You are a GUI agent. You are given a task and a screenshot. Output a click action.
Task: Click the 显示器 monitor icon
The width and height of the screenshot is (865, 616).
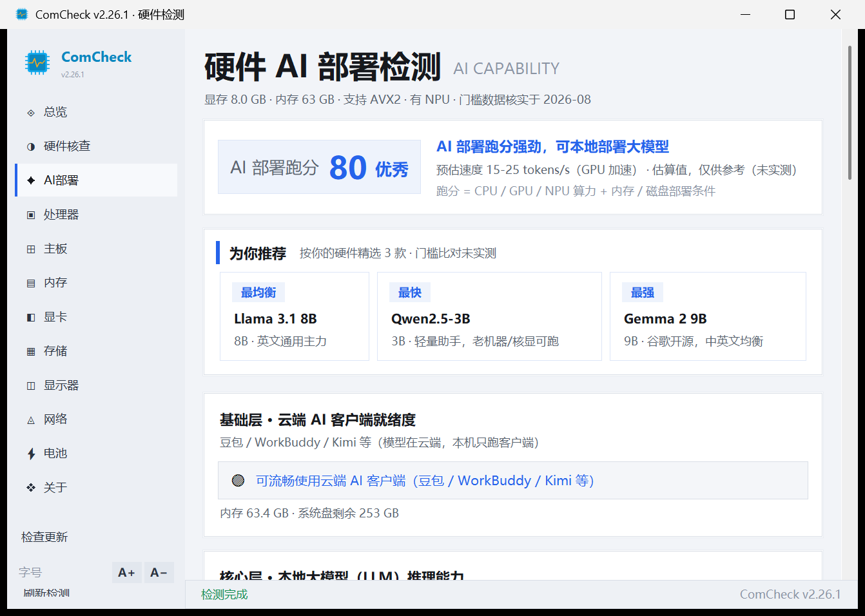(x=31, y=386)
